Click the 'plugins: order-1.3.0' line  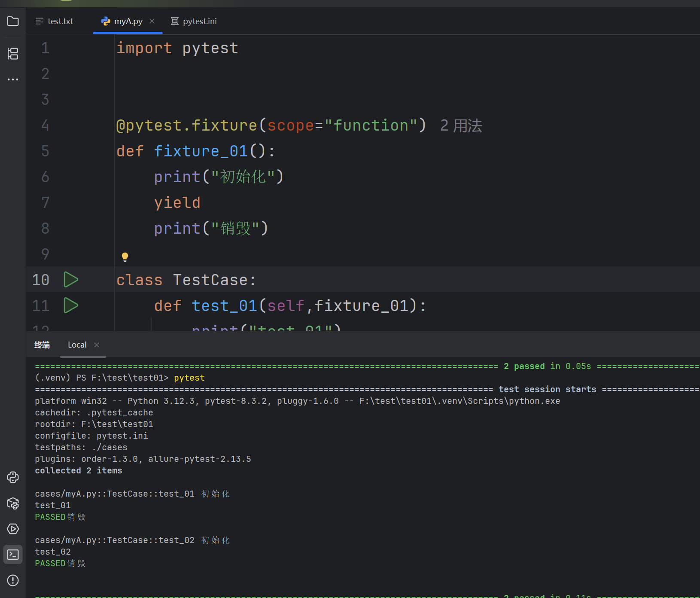pyautogui.click(x=143, y=459)
